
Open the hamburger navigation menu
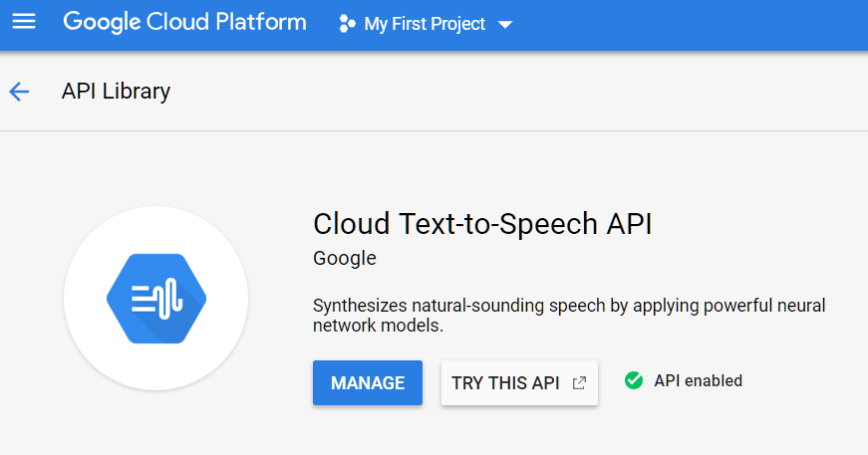(x=24, y=22)
